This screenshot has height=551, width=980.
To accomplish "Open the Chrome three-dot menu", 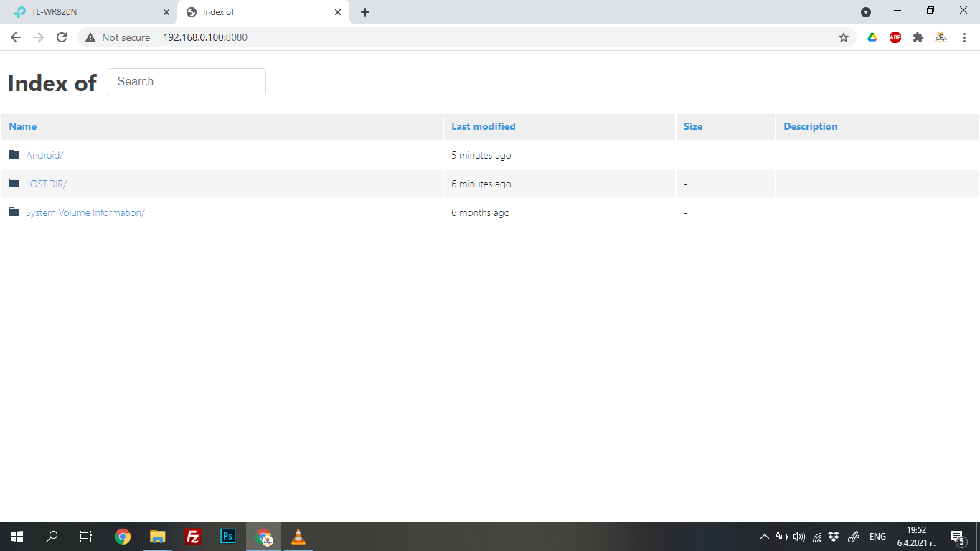I will 963,37.
